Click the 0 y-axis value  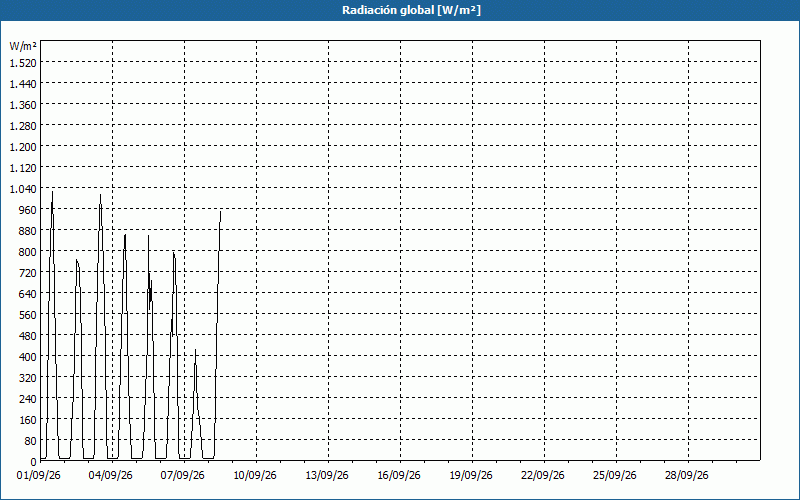click(x=34, y=462)
